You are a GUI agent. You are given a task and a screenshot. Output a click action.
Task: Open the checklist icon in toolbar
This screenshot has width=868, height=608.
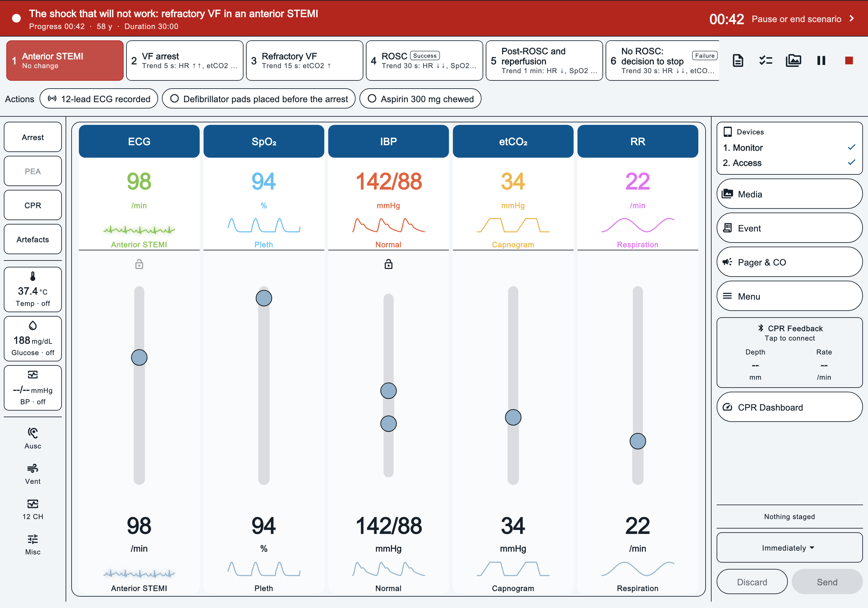(765, 61)
